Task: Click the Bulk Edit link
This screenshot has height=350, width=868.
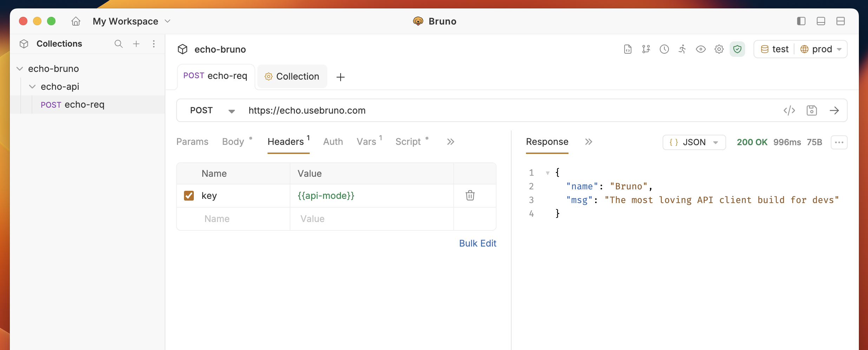Action: pyautogui.click(x=478, y=243)
